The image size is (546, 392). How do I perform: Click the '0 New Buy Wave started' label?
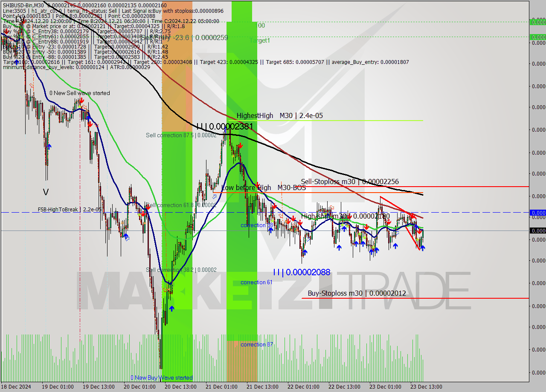point(161,378)
